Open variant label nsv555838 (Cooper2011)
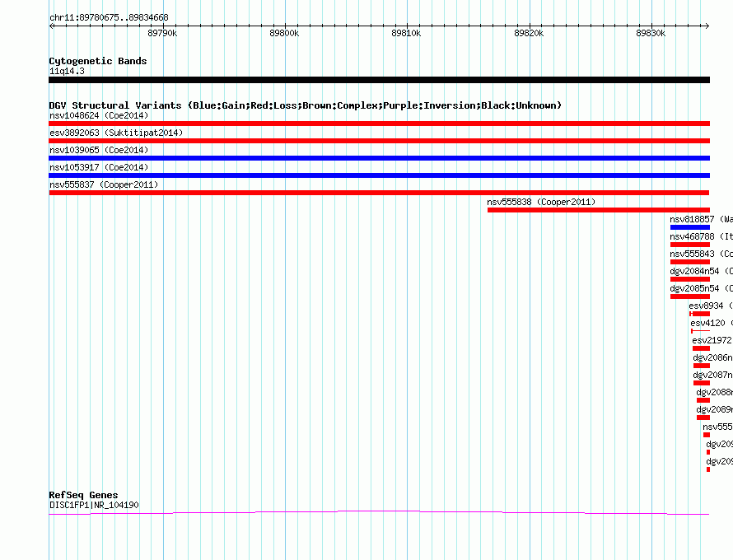 tap(541, 202)
